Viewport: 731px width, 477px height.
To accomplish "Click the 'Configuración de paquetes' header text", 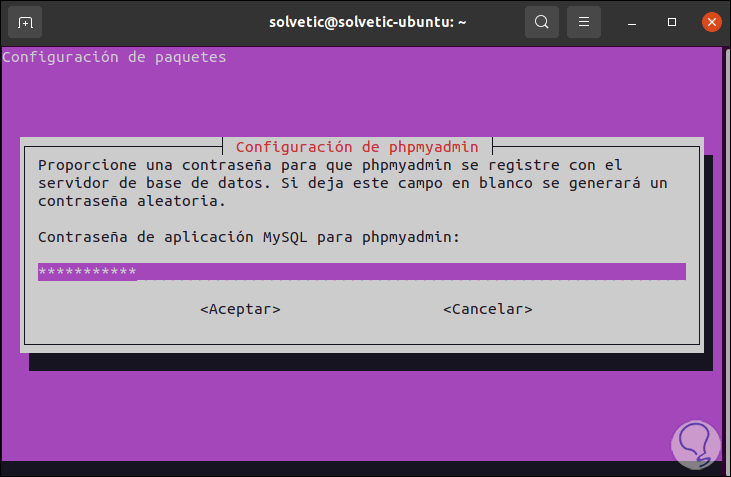I will (114, 57).
